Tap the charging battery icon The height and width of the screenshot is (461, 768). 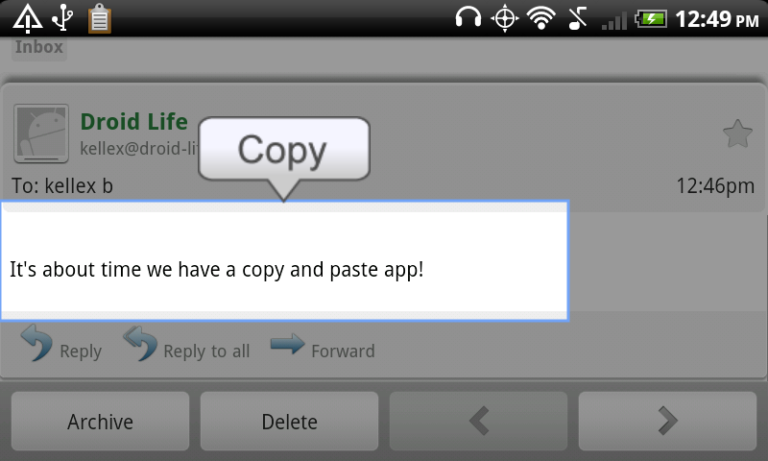coord(651,19)
